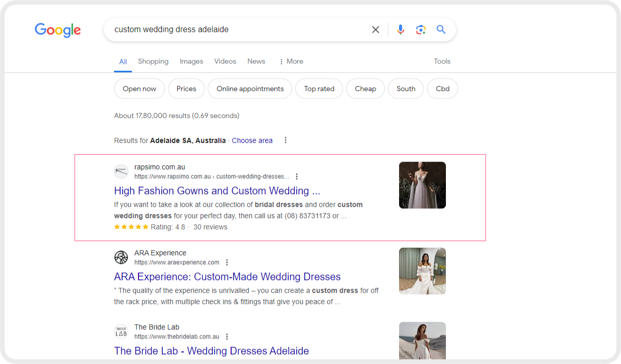Apply the Top rated filter chip
This screenshot has height=364, width=621.
(x=319, y=88)
